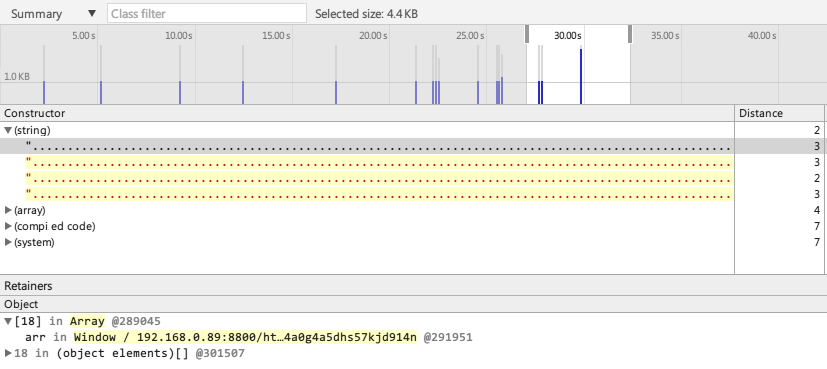Screen dimensions: 827x369
Task: Select the right timeline selection handle
Action: [630, 34]
